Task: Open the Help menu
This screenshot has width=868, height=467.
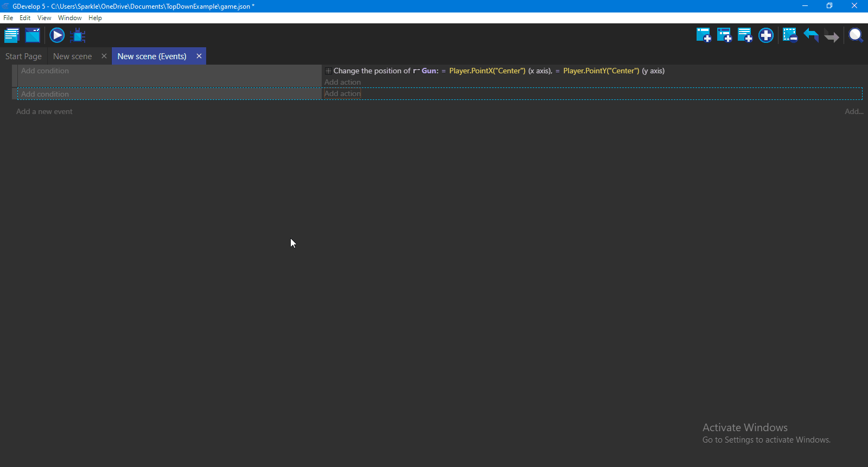Action: tap(95, 18)
